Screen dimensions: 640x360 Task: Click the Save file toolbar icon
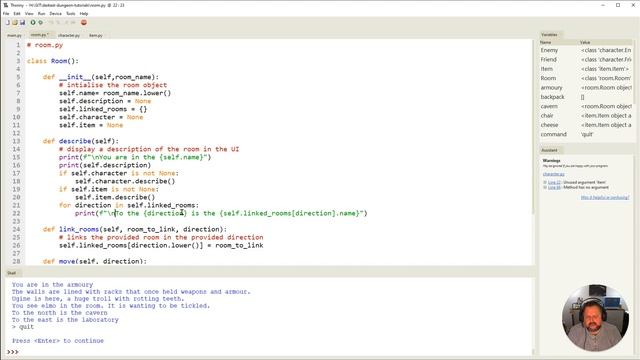22,22
